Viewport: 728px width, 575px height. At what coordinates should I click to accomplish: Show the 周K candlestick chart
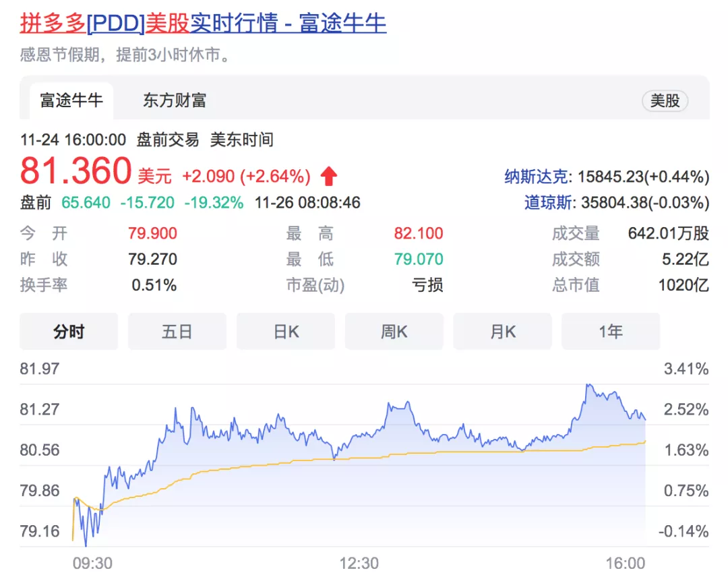pyautogui.click(x=394, y=332)
